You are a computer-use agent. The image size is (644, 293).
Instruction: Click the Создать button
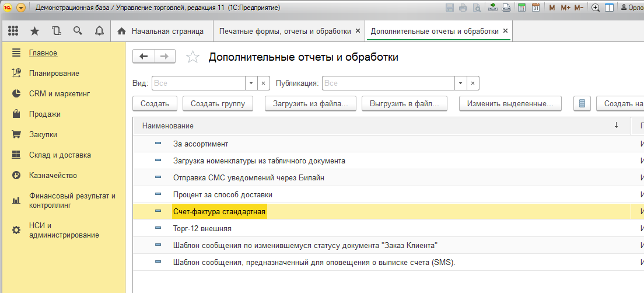[155, 103]
